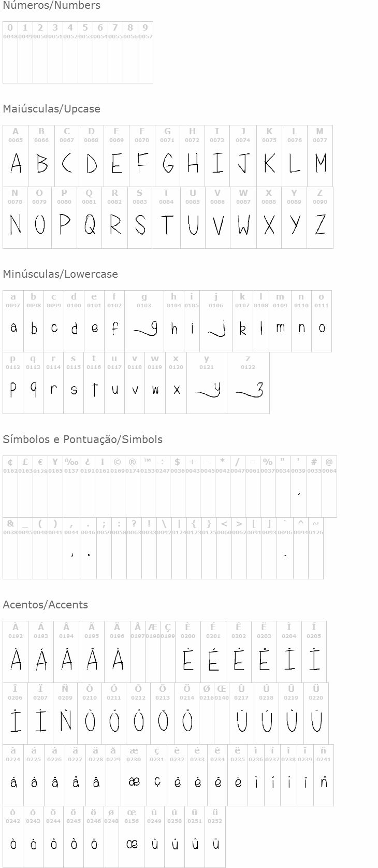Click the Ñ accented glyph cell (0209)
This screenshot has width=378, height=868.
click(65, 714)
